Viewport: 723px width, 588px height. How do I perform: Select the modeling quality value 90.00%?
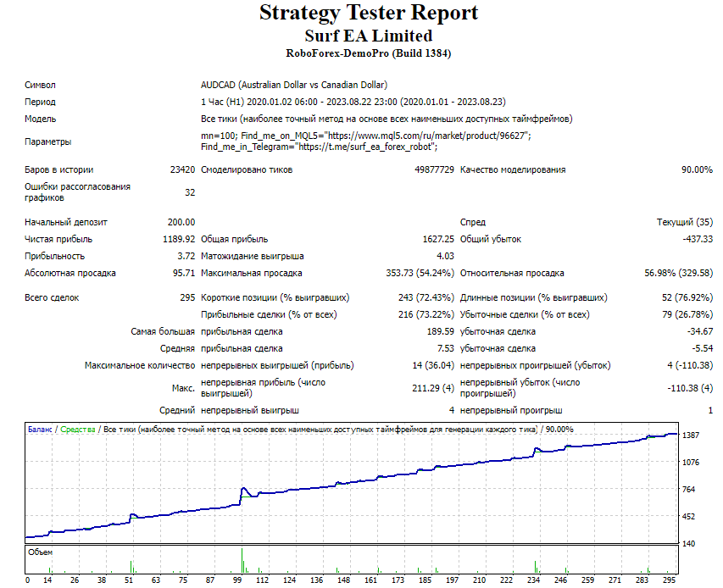(697, 169)
